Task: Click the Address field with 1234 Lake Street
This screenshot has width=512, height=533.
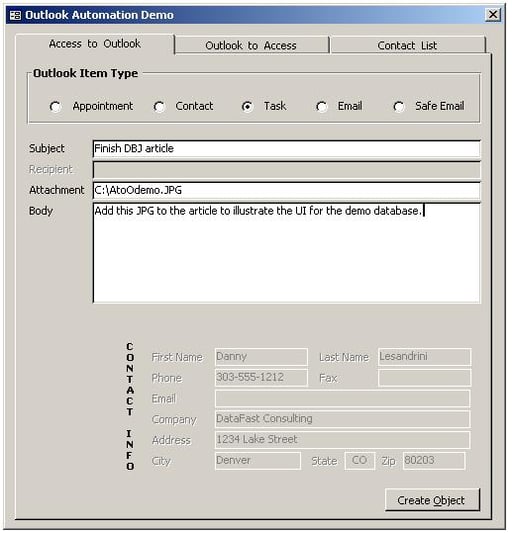Action: (x=343, y=440)
